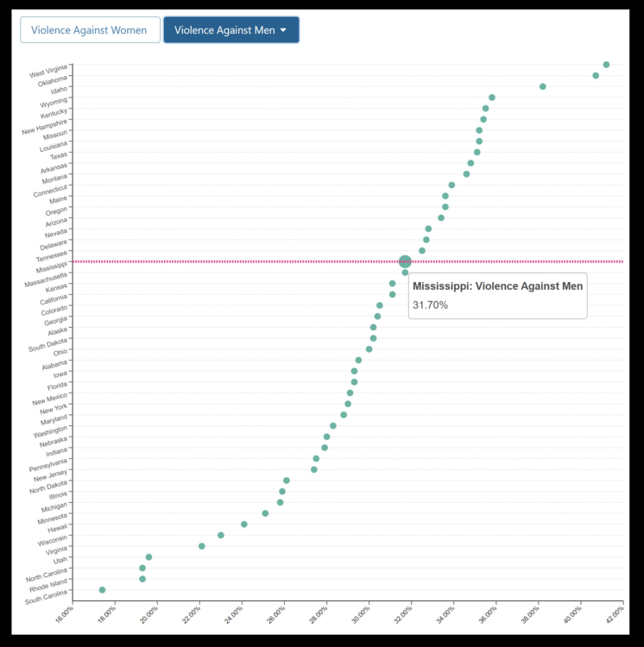
Task: Select the Violence Against Women button
Action: [90, 29]
